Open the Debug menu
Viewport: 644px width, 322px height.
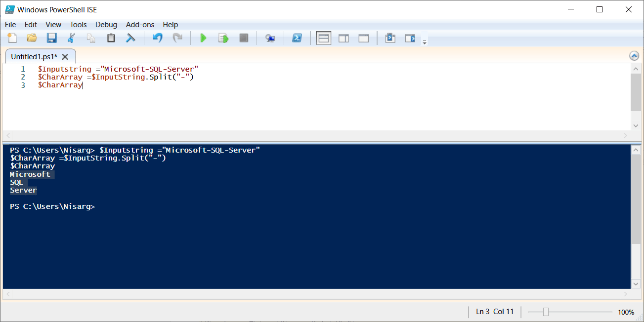click(106, 24)
